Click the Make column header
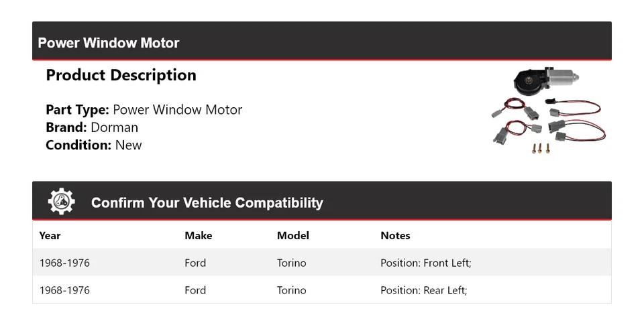The height and width of the screenshot is (325, 644). point(198,235)
